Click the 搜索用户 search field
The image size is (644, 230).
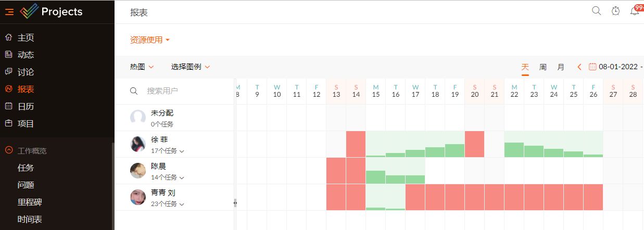tap(177, 91)
